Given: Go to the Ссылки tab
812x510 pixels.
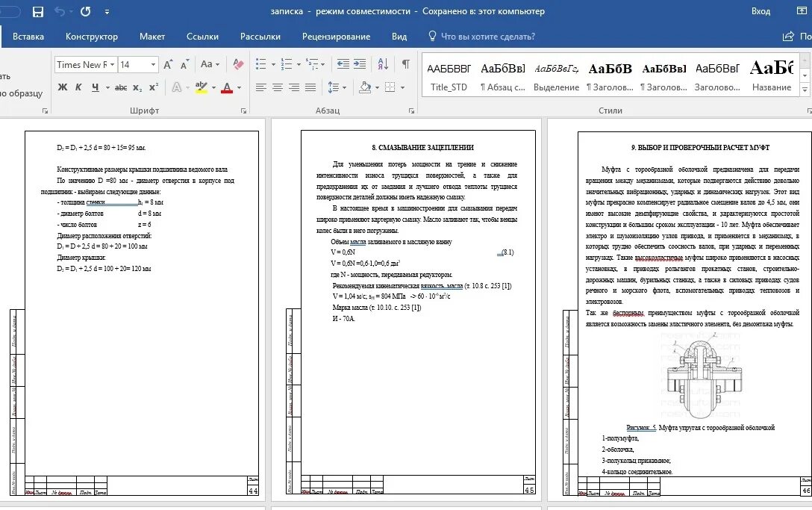Looking at the screenshot, I should pos(202,37).
